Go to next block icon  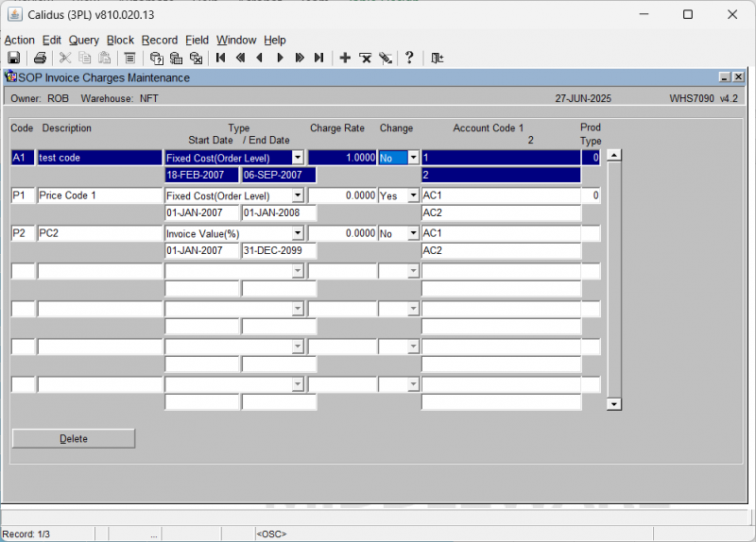click(300, 58)
